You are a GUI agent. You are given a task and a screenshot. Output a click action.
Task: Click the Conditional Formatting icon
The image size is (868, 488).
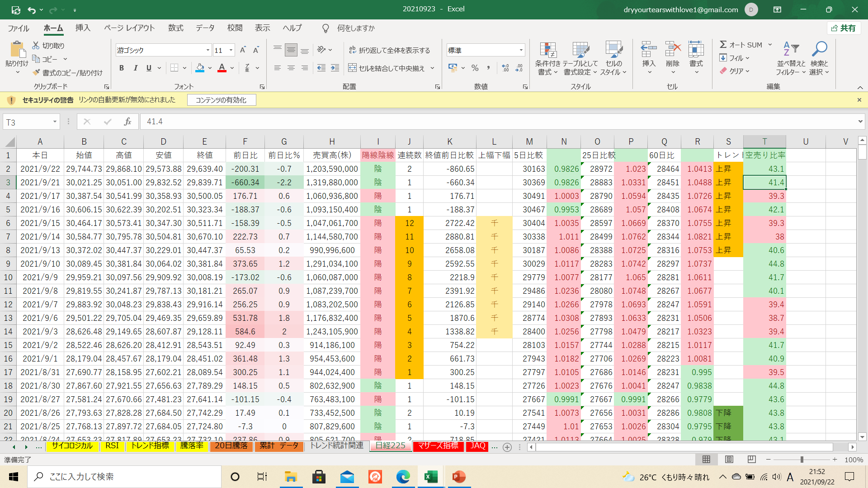[x=547, y=51]
